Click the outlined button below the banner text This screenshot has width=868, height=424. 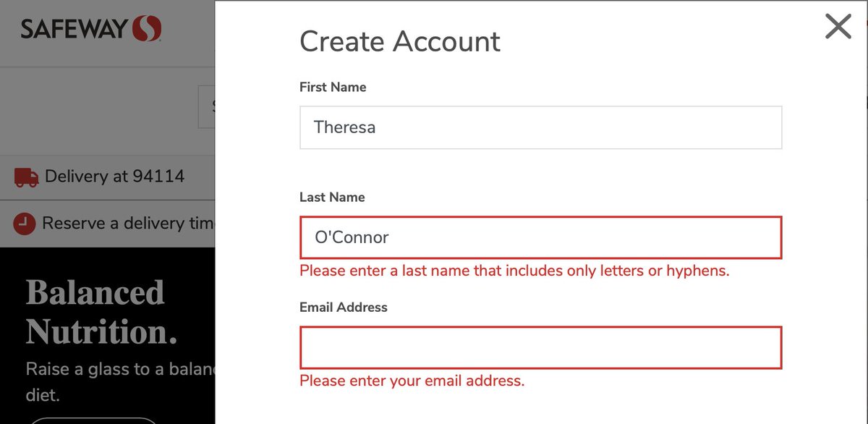(x=94, y=420)
